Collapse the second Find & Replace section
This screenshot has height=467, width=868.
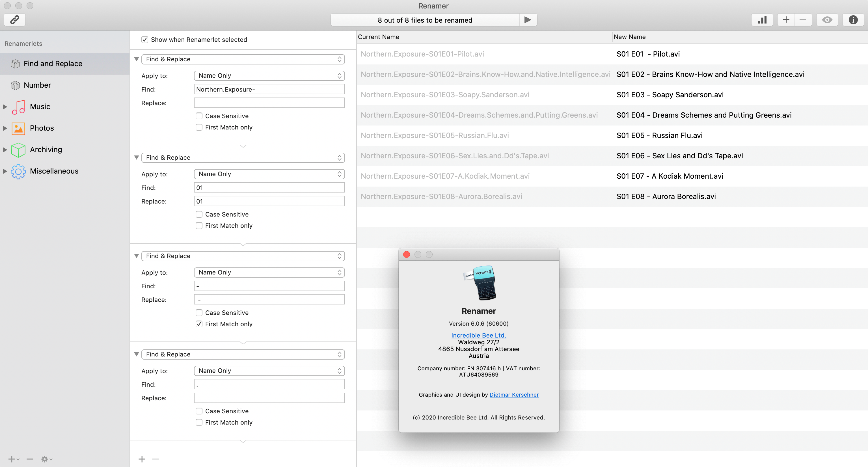click(x=137, y=157)
